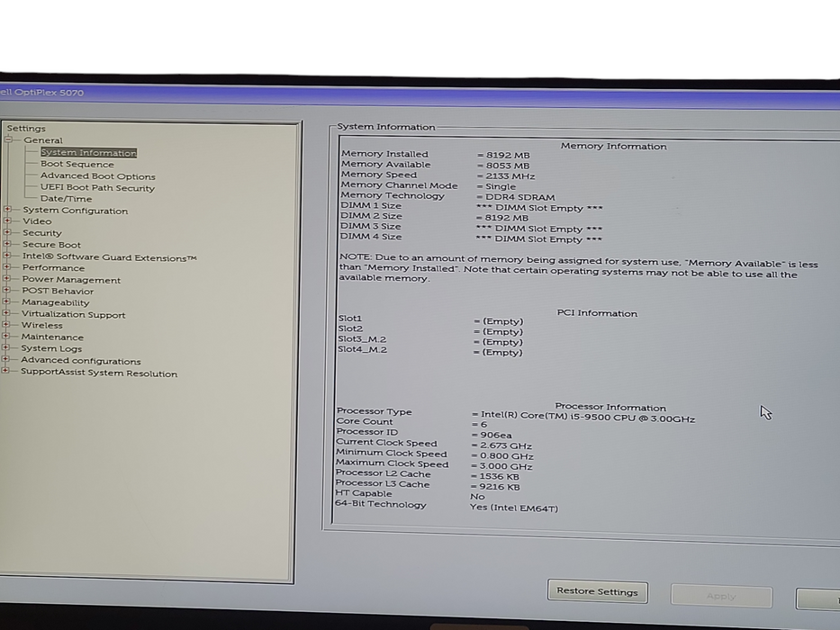Expand the Power Management node

[7, 279]
